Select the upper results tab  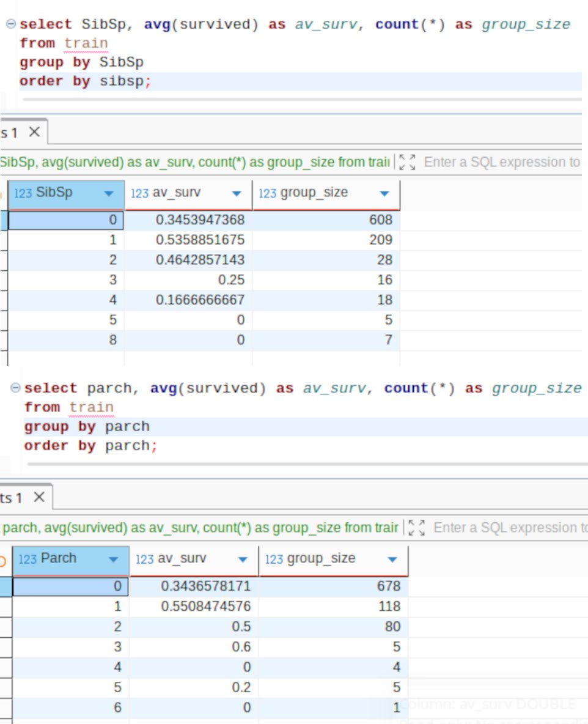point(11,132)
